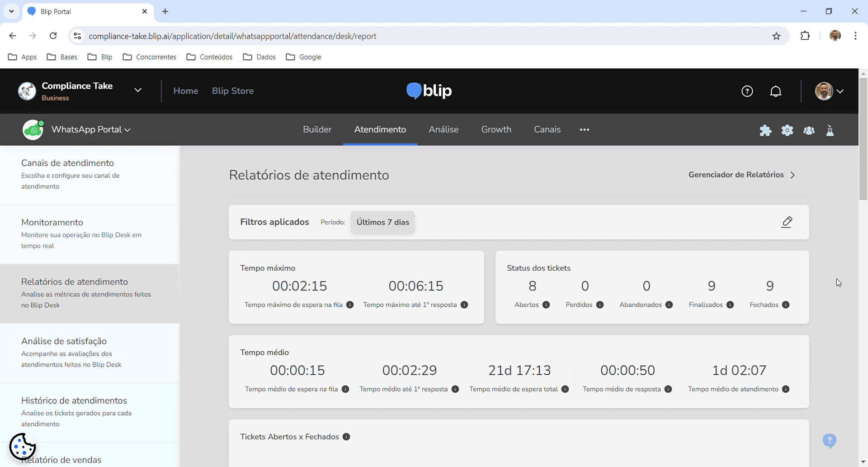
Task: Expand the Compliance Take account dropdown
Action: (x=138, y=90)
